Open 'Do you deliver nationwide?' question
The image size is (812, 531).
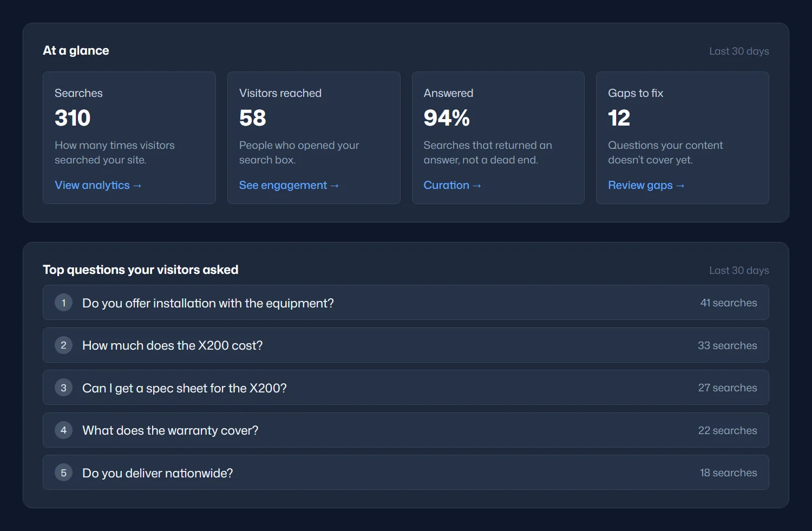406,473
